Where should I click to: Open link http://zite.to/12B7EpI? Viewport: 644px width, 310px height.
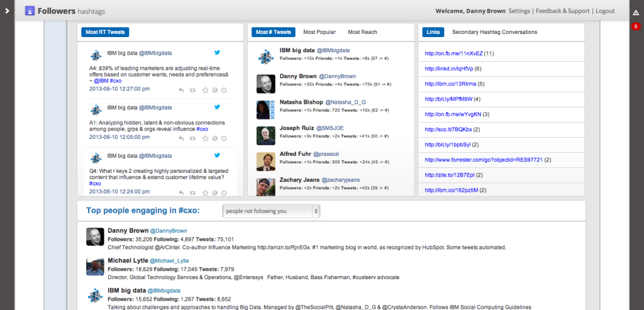point(450,175)
